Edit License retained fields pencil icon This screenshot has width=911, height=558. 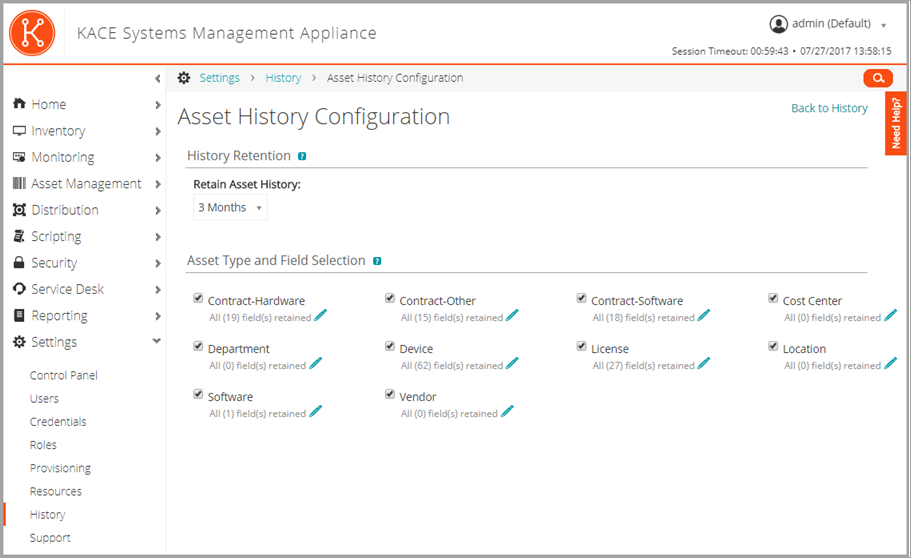[x=703, y=364]
